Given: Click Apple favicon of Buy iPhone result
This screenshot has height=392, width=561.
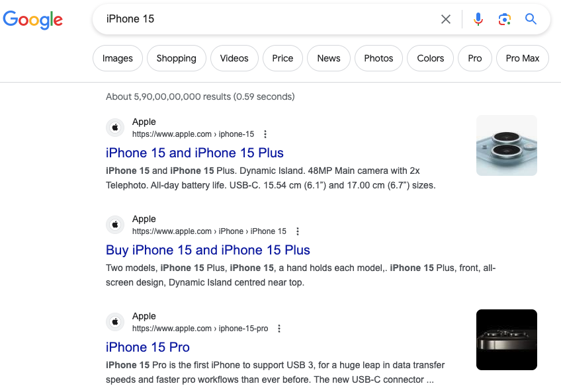Looking at the screenshot, I should (115, 225).
